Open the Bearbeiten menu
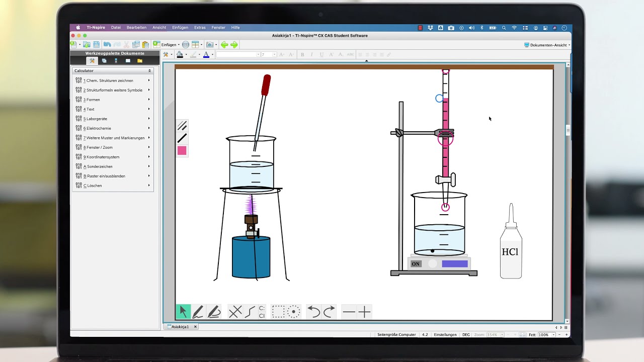 coord(136,28)
